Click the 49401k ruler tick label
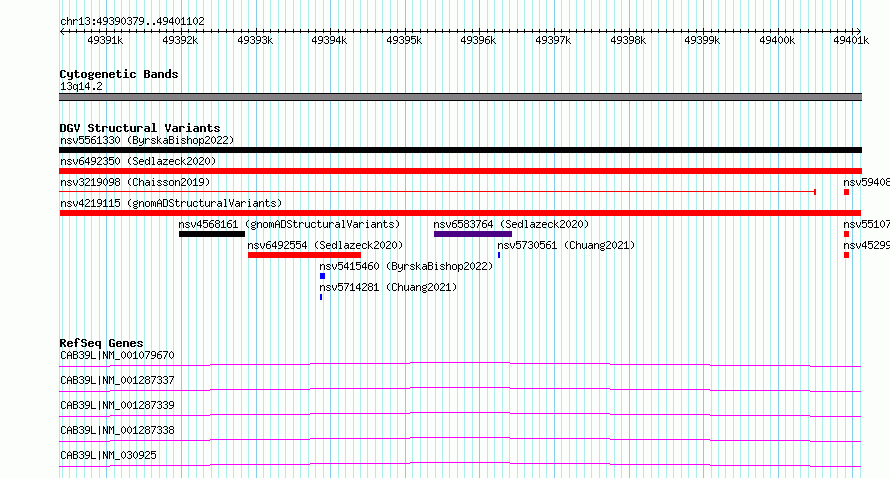This screenshot has height=478, width=890. pos(851,40)
